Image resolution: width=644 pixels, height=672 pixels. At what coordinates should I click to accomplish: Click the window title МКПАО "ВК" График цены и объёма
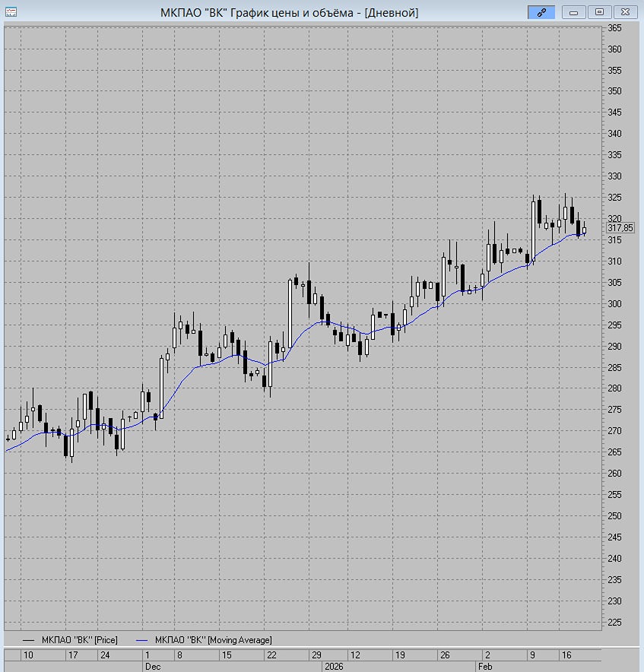coord(257,12)
